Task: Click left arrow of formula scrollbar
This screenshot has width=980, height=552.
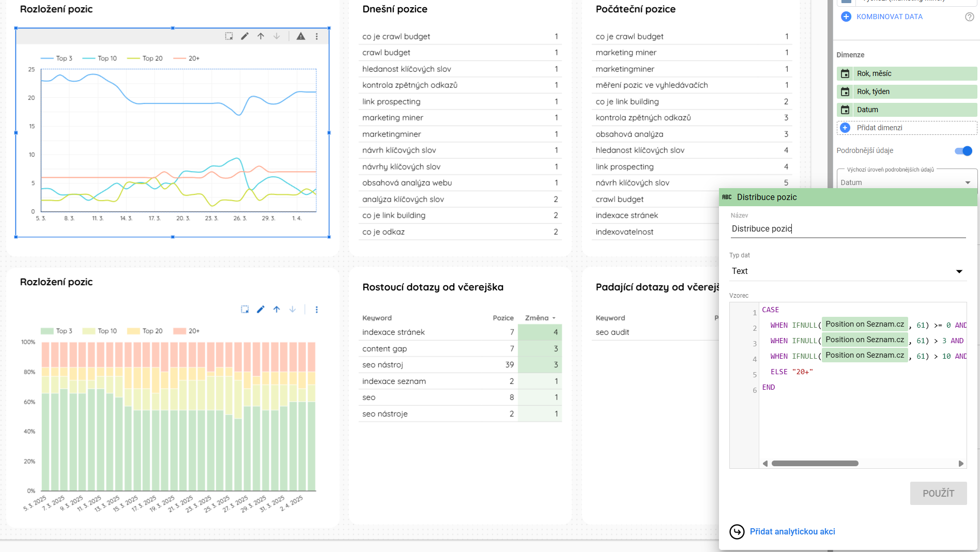Action: coord(765,464)
